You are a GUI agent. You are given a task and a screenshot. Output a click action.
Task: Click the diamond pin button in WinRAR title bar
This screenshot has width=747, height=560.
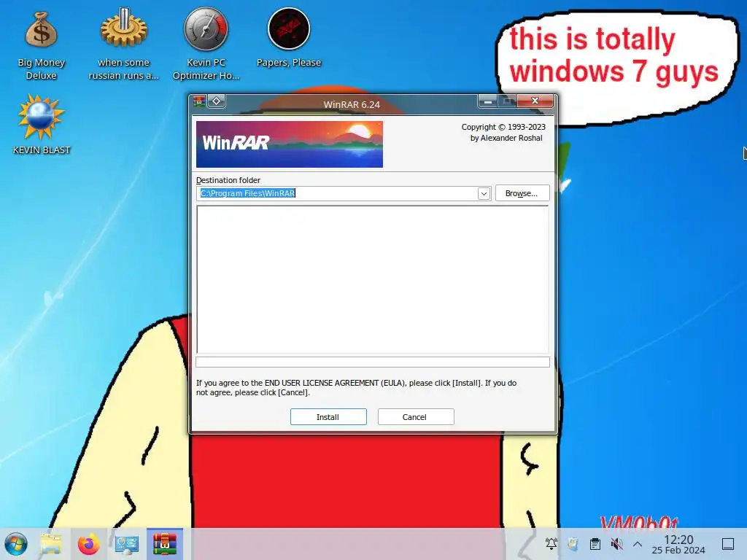click(x=216, y=101)
